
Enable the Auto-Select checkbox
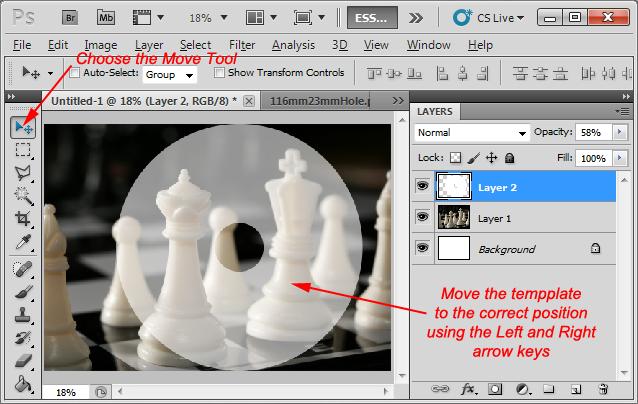tap(74, 73)
